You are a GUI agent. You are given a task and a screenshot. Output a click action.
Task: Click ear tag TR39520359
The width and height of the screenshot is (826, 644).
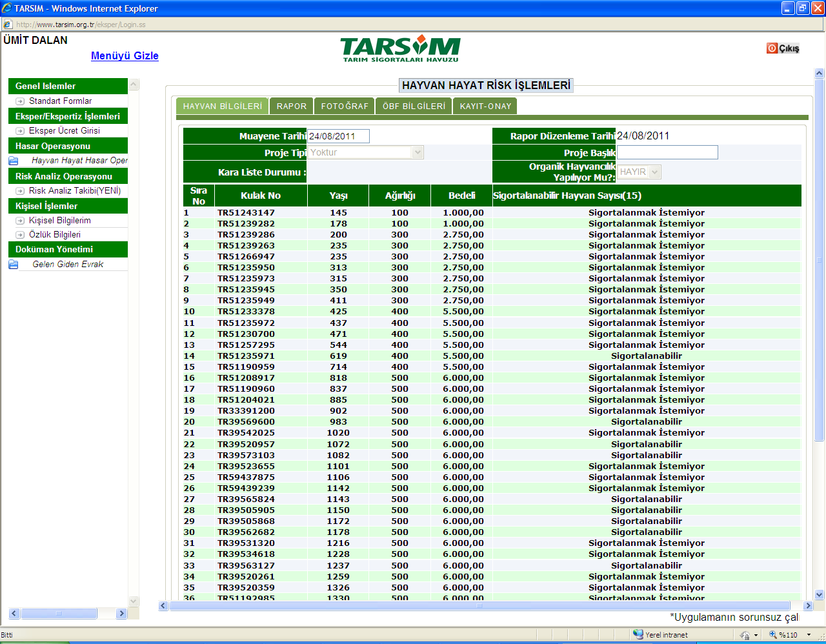point(246,587)
